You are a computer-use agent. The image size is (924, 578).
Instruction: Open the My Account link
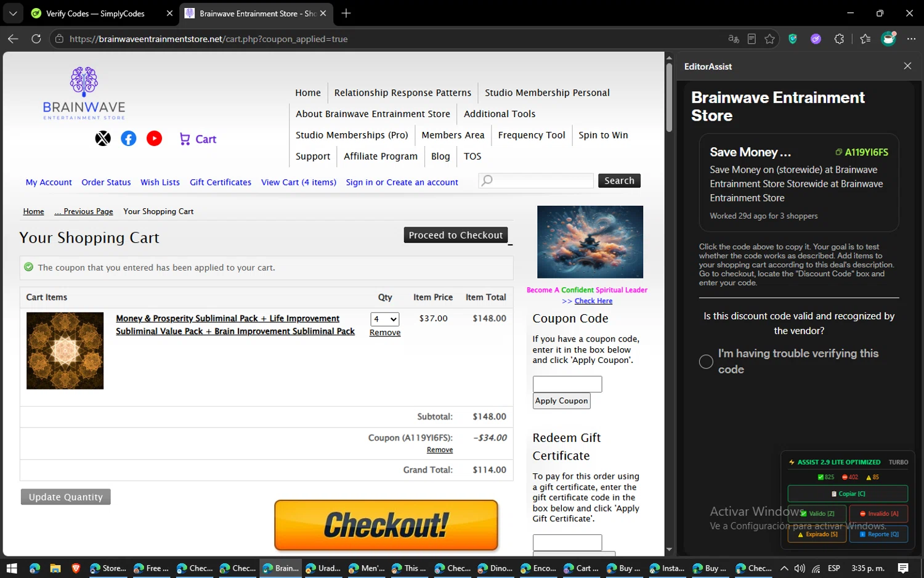pos(49,182)
